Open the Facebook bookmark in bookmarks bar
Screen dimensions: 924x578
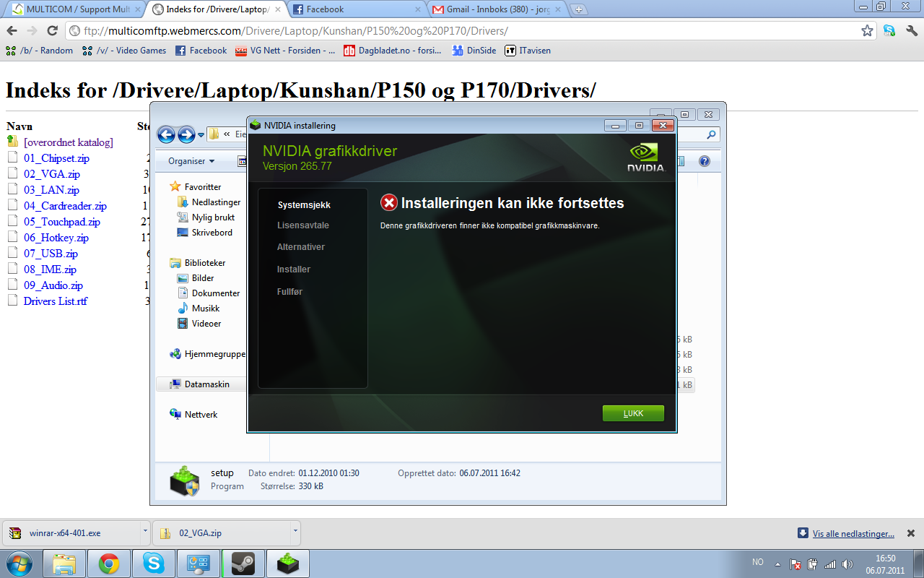pyautogui.click(x=201, y=51)
